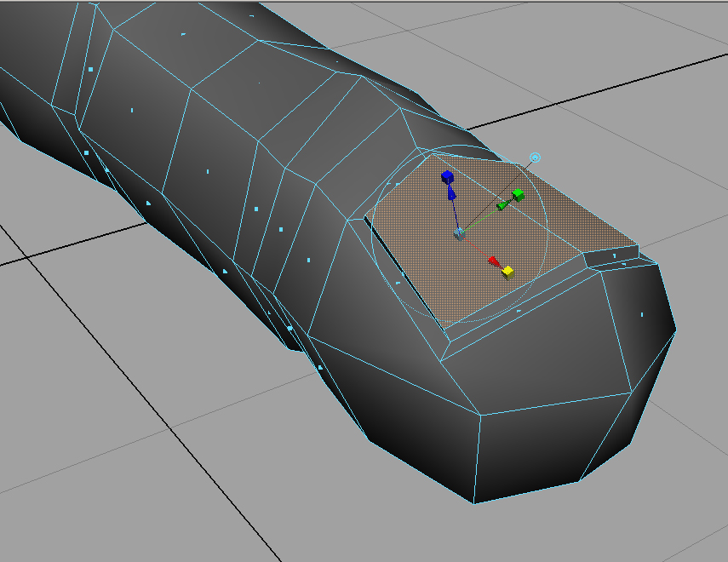This screenshot has height=562, width=728.
Task: Click the red cone translate handle
Action: point(495,262)
